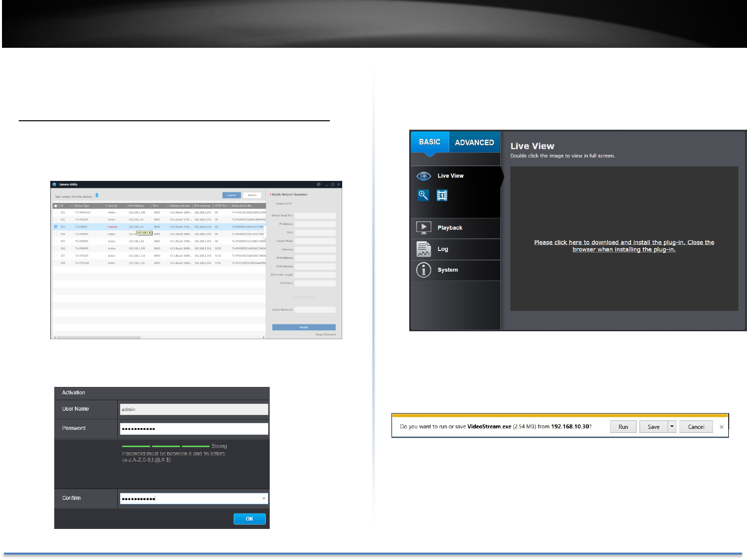The width and height of the screenshot is (747, 560).
Task: Click the Forgot Password link
Action: click(325, 335)
